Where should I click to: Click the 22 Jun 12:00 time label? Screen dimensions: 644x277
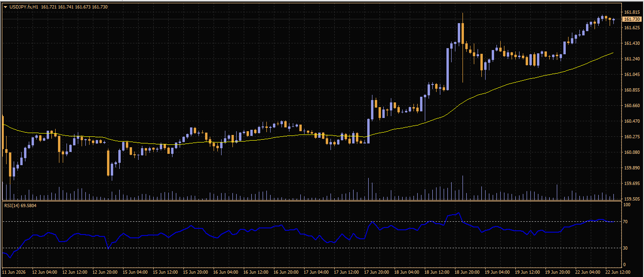coord(618,272)
